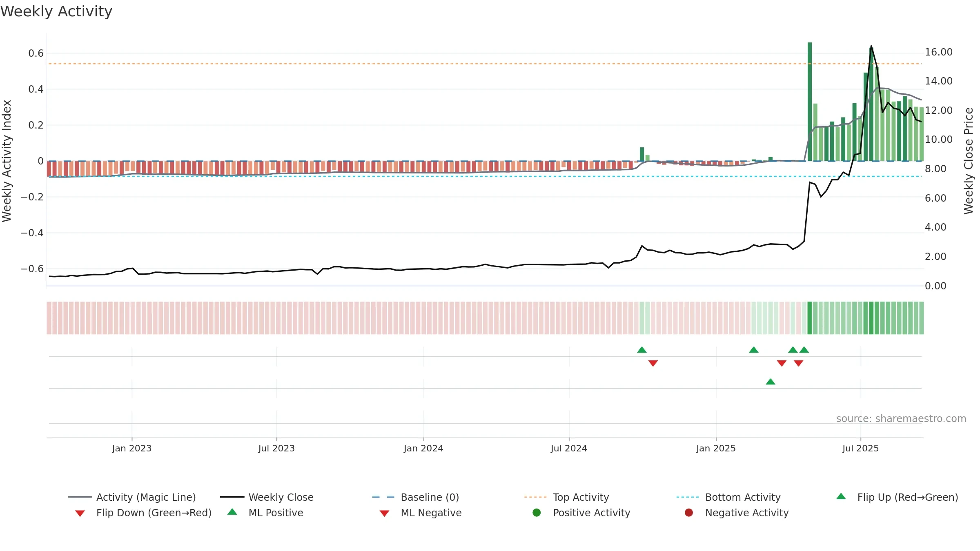Click the 4.00 right axis price label

[x=935, y=227]
